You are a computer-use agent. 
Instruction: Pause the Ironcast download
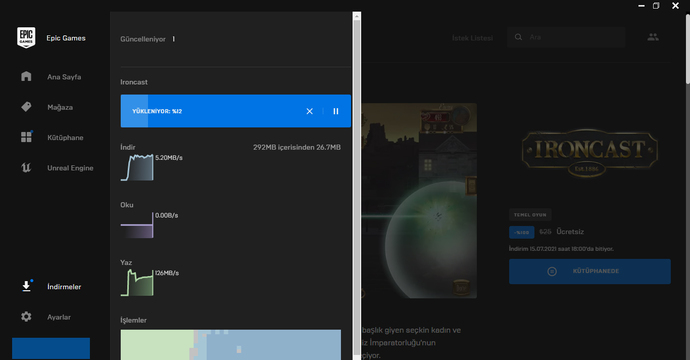[336, 111]
